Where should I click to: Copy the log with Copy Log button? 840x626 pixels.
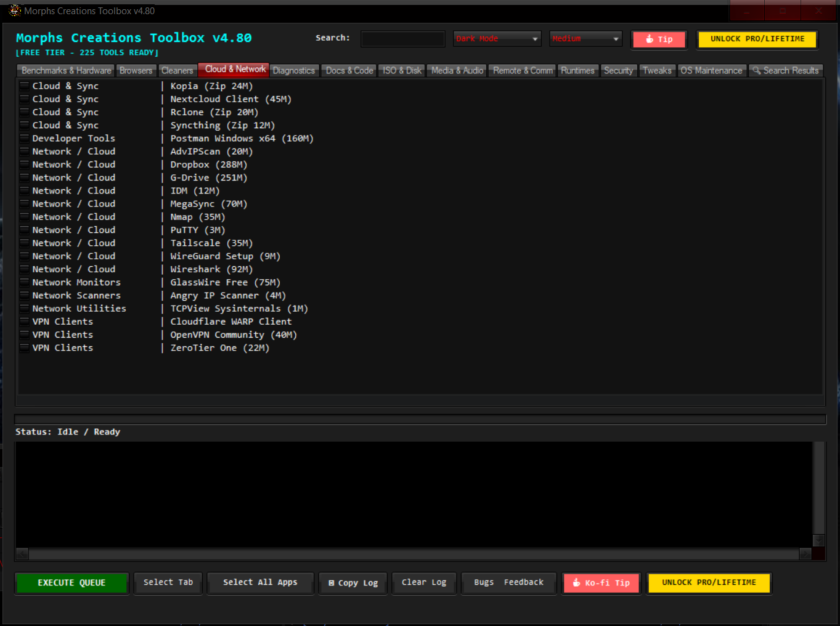tap(353, 583)
